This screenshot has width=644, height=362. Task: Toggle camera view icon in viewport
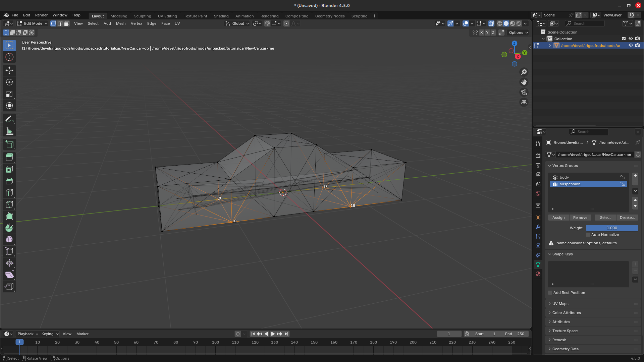coord(524,92)
